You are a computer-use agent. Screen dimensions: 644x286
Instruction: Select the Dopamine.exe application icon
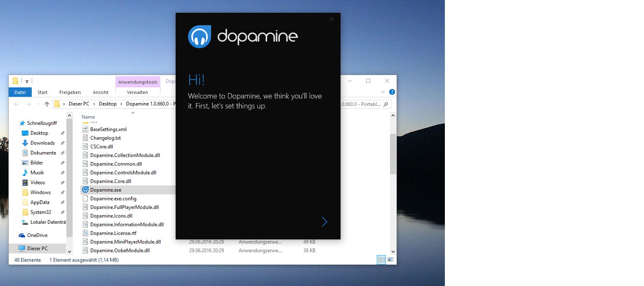85,190
